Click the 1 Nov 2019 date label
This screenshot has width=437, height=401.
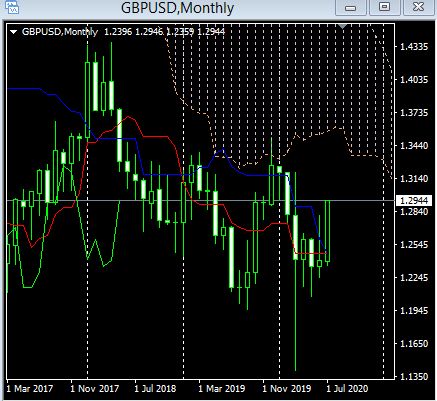coord(286,388)
